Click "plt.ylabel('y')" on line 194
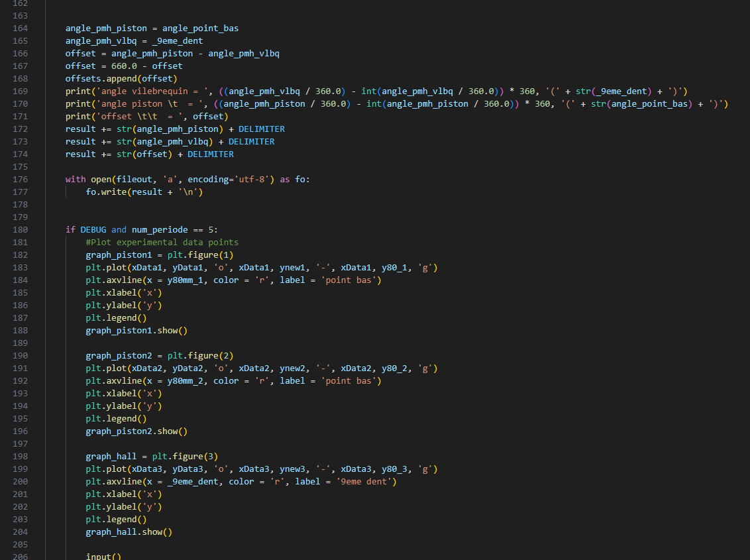This screenshot has width=750, height=560. pos(124,406)
